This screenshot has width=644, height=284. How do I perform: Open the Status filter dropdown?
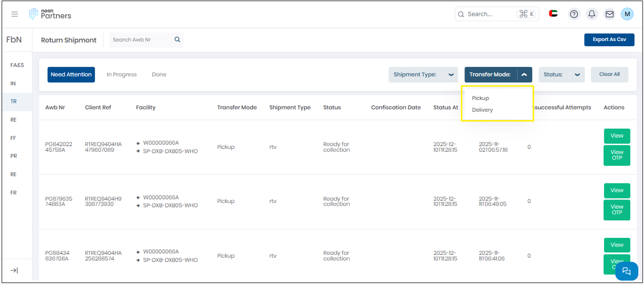click(x=577, y=74)
